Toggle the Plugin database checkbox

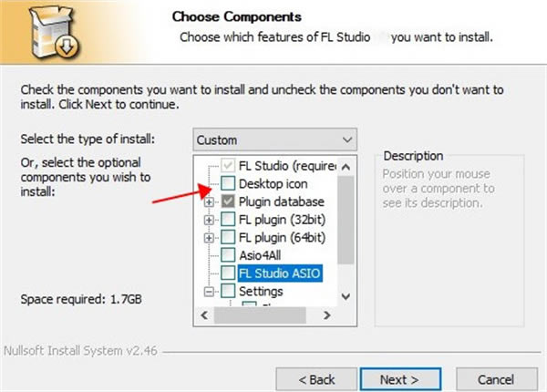pos(228,201)
